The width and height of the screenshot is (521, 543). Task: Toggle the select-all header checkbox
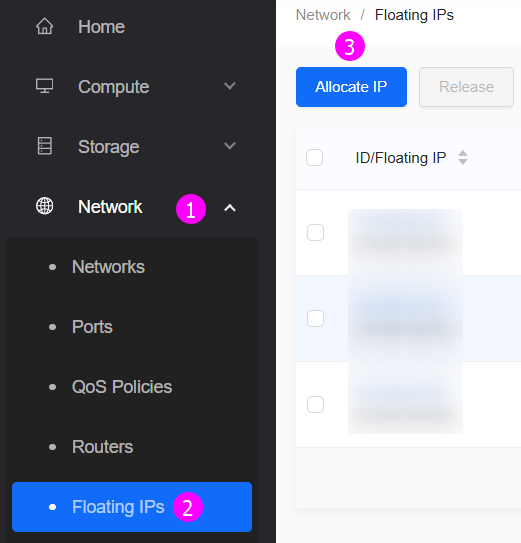click(315, 158)
